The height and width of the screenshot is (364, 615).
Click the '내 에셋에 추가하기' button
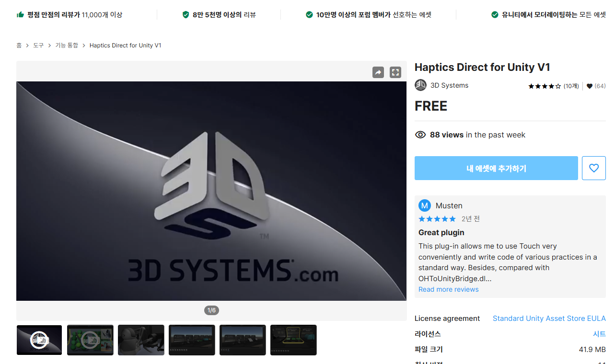click(496, 168)
